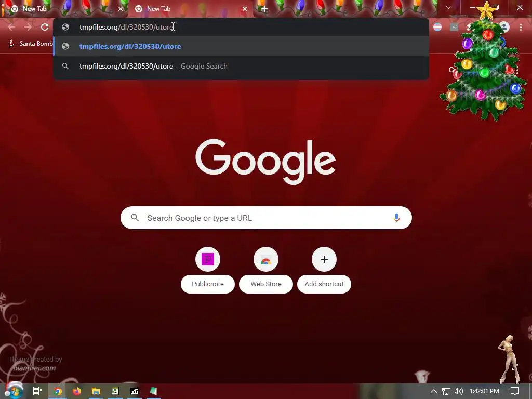The width and height of the screenshot is (532, 399).
Task: Click the reload page icon
Action: (x=45, y=27)
